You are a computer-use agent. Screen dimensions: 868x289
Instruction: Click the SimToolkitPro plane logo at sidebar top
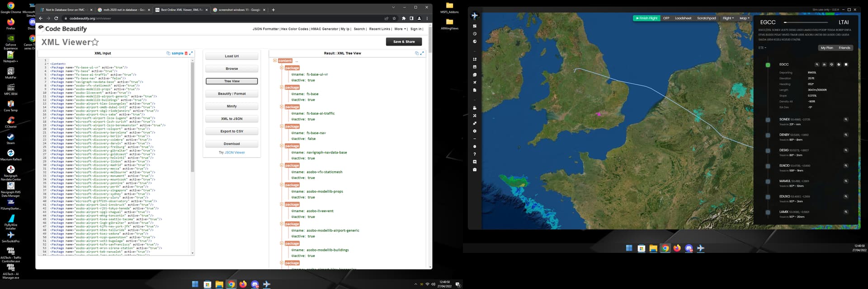pyautogui.click(x=475, y=15)
